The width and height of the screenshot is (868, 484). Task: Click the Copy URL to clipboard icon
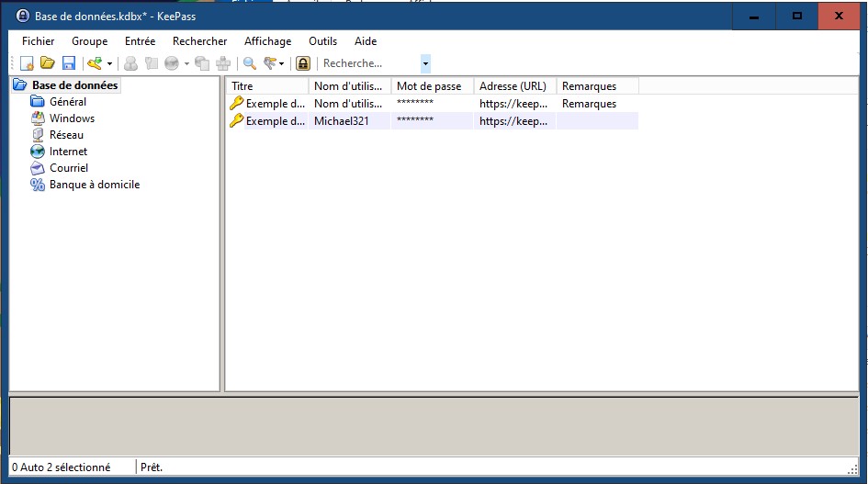pos(202,63)
